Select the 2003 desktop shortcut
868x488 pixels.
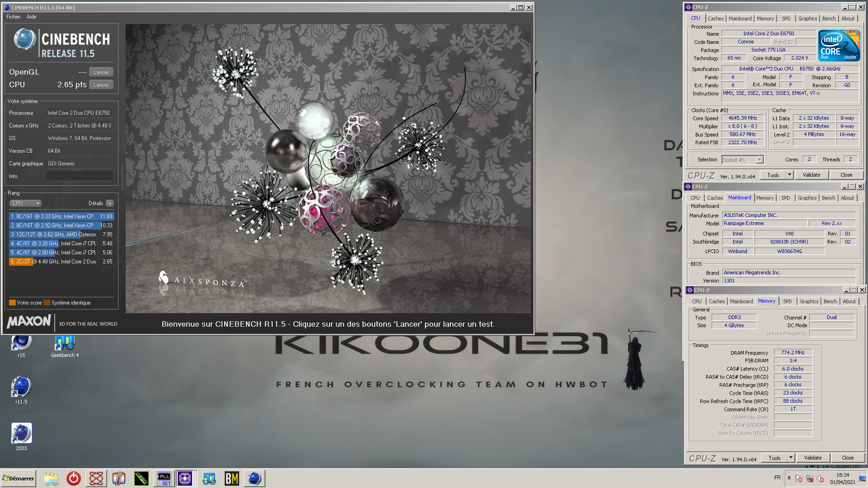click(x=21, y=436)
